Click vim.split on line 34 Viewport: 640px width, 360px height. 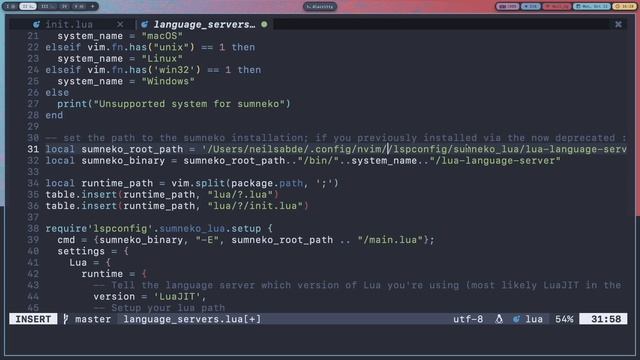198,183
